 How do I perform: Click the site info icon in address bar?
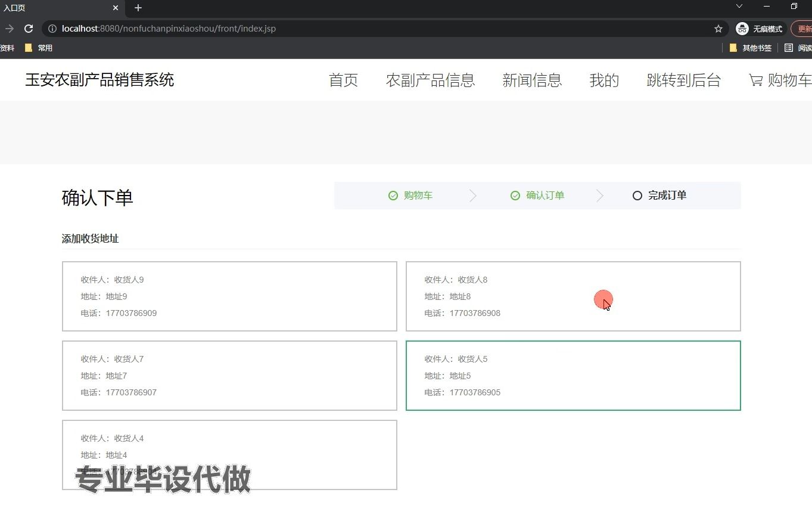point(52,29)
